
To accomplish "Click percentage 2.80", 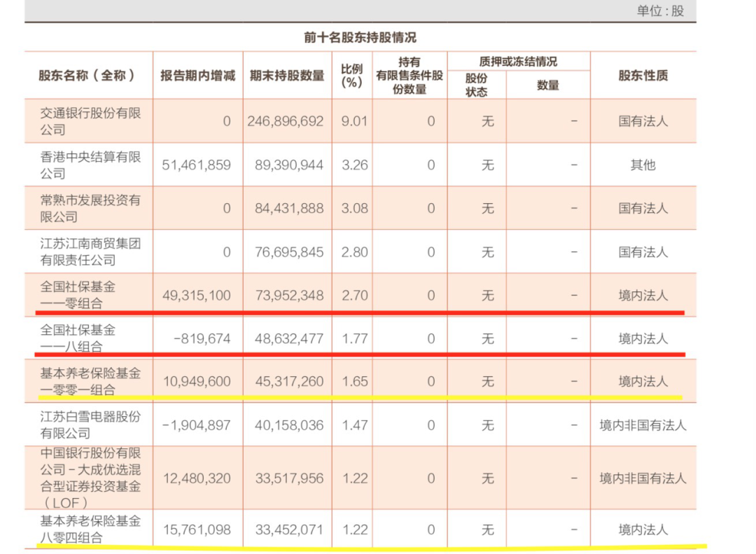I will pyautogui.click(x=355, y=252).
